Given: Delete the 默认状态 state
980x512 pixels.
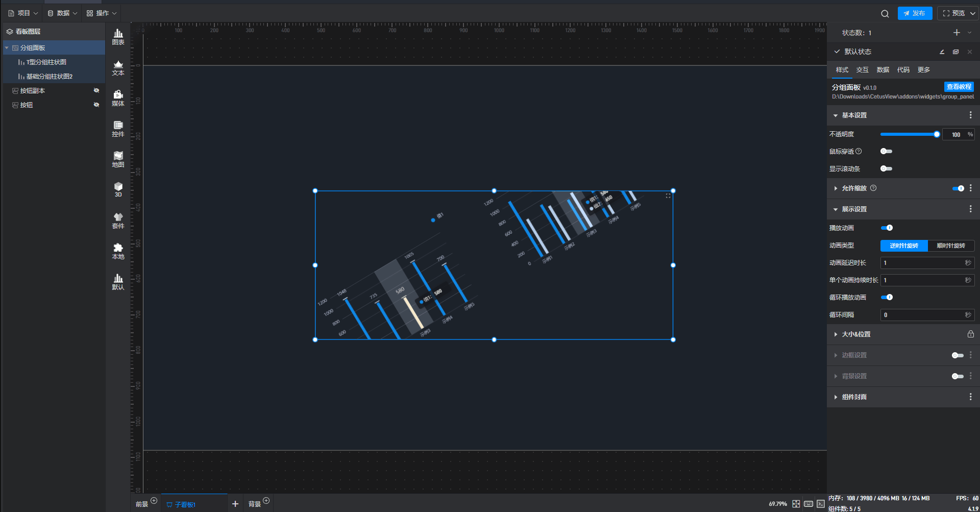Looking at the screenshot, I should 970,52.
